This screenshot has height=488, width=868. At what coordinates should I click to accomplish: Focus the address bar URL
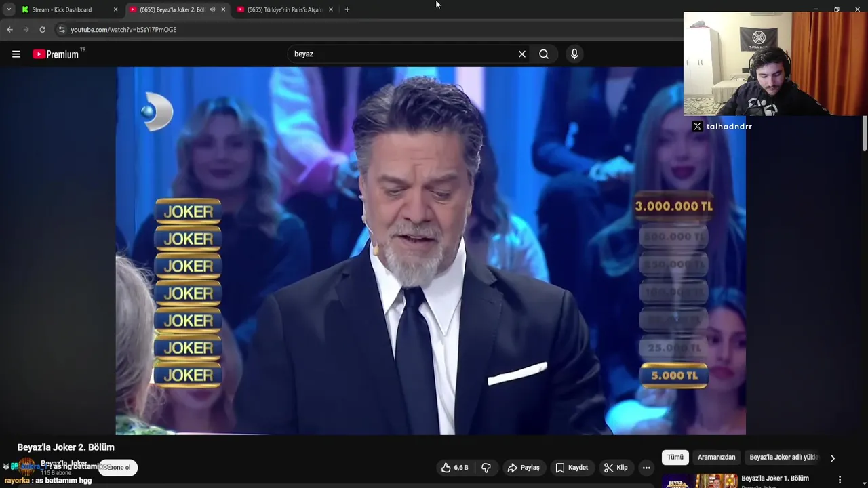(123, 30)
